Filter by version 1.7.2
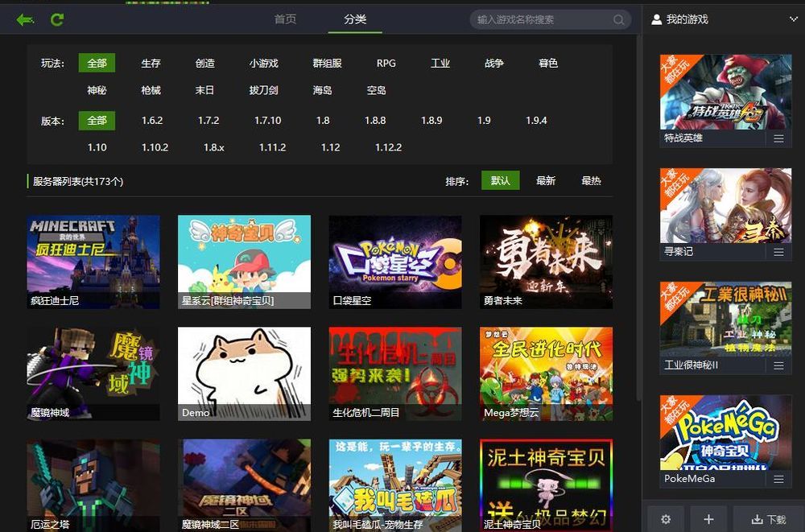 [208, 121]
